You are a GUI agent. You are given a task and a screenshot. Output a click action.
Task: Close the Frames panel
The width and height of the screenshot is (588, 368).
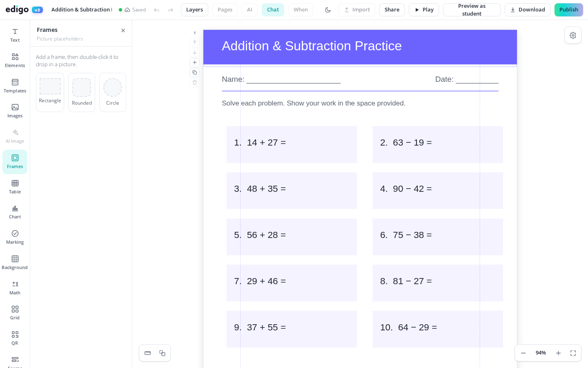(123, 31)
